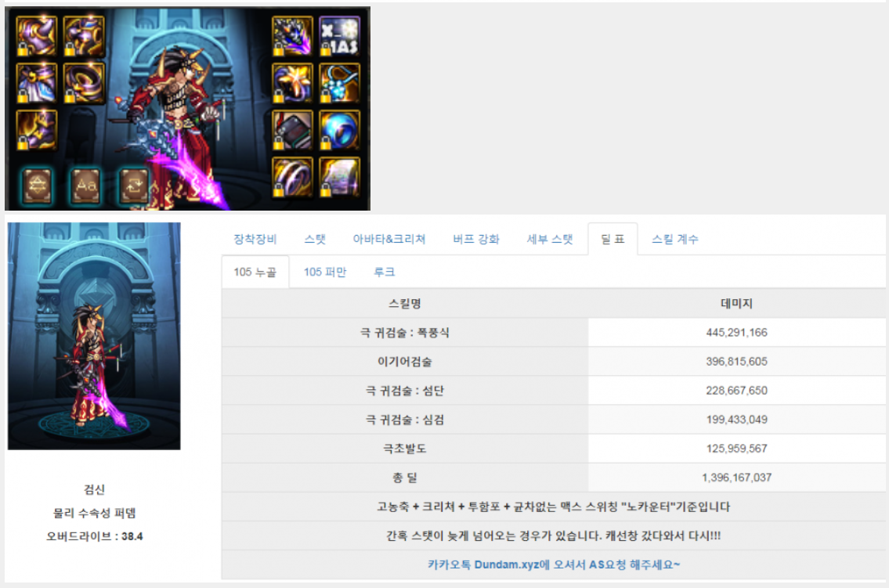Click the swap arrows book button
The image size is (889, 588).
(135, 186)
